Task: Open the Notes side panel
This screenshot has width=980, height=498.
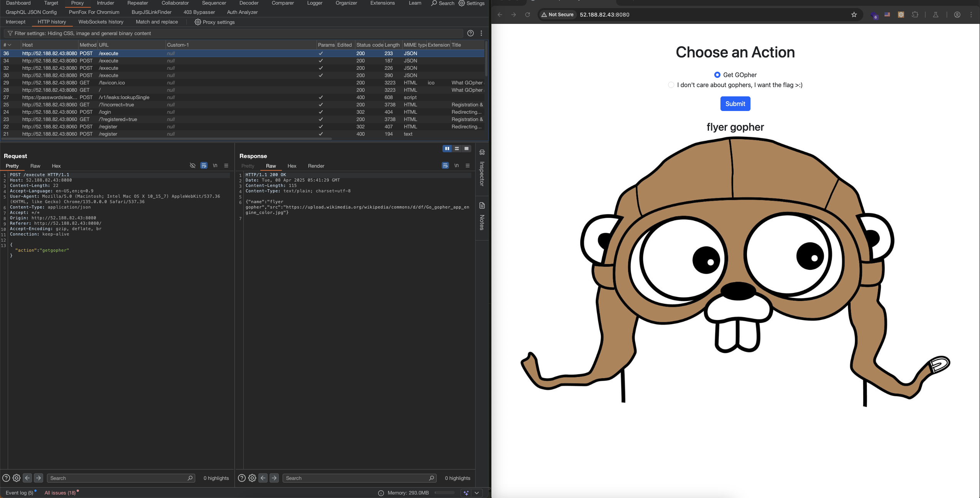Action: pos(482,216)
